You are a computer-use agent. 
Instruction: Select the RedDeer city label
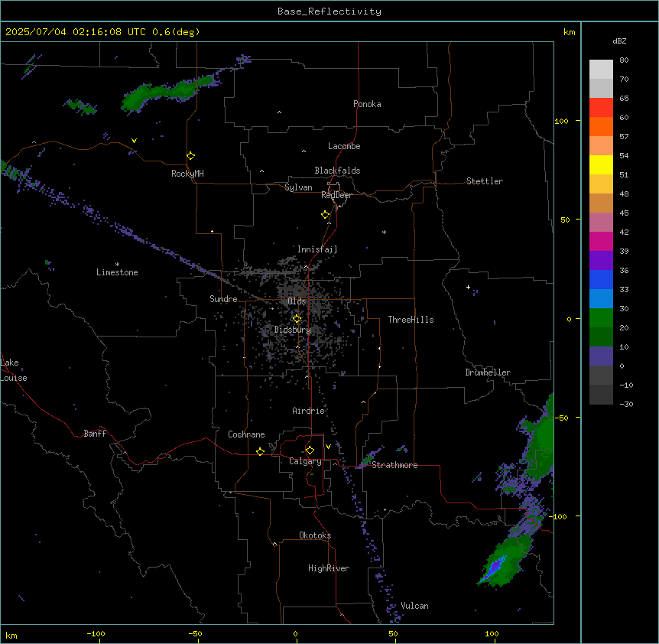pyautogui.click(x=336, y=195)
